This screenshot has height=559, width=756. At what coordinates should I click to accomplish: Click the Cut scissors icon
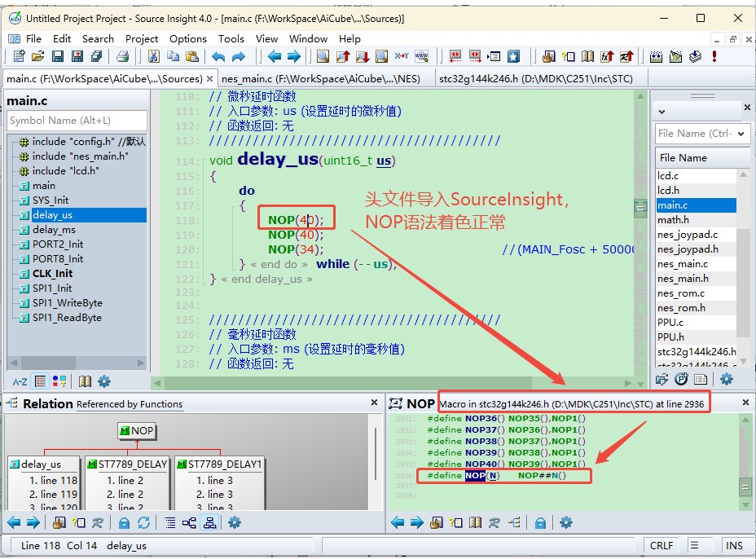point(154,56)
